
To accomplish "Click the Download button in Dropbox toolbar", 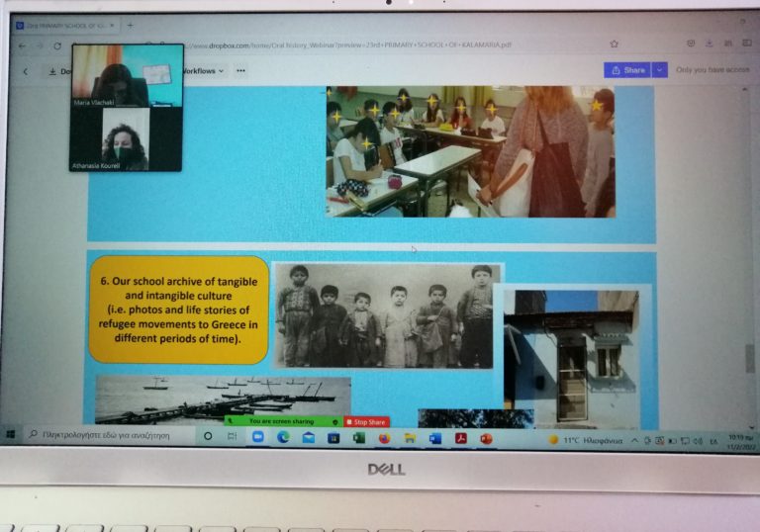I will coord(59,72).
